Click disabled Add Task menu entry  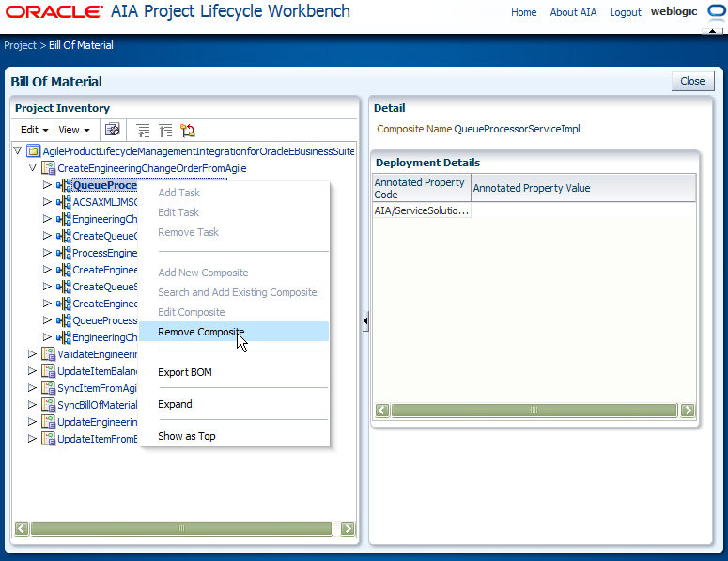pos(234,193)
